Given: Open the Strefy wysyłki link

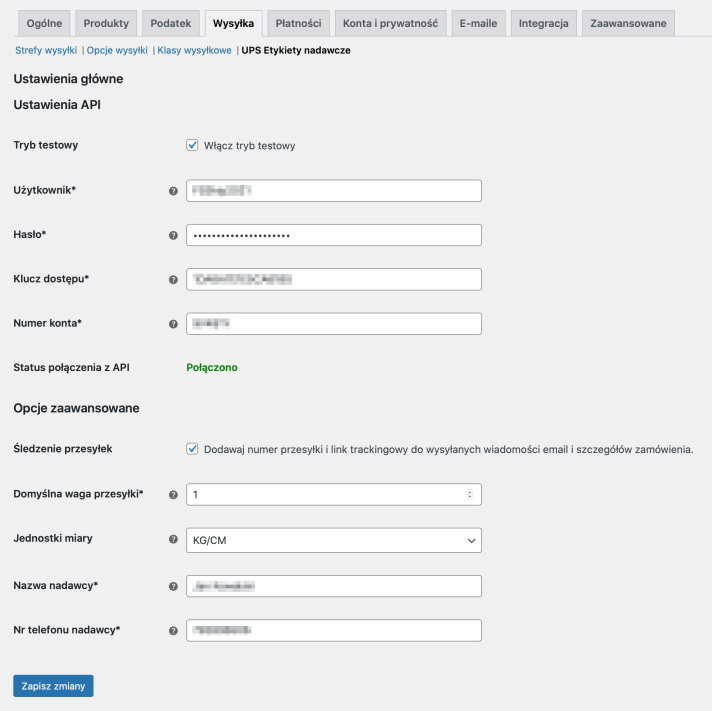Looking at the screenshot, I should (x=46, y=50).
